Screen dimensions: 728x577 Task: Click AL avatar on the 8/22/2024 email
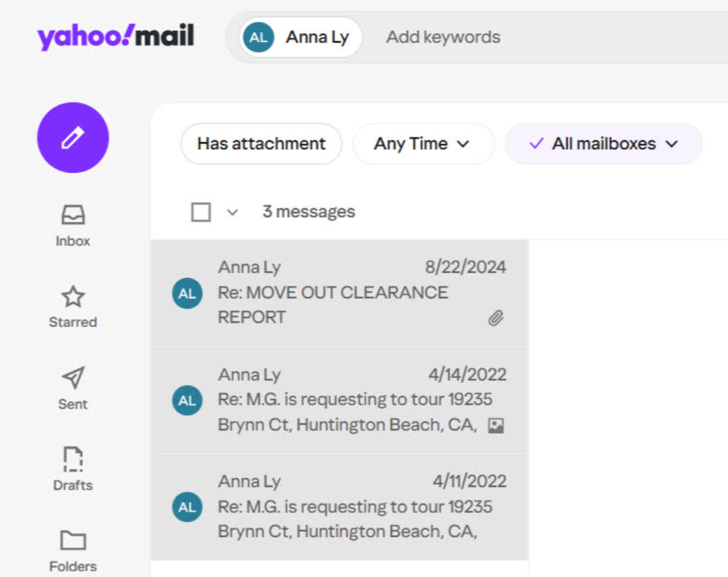(x=187, y=293)
